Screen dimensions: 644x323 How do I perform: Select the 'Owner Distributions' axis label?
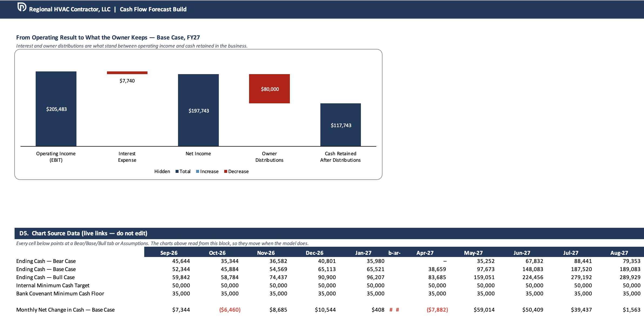[269, 157]
